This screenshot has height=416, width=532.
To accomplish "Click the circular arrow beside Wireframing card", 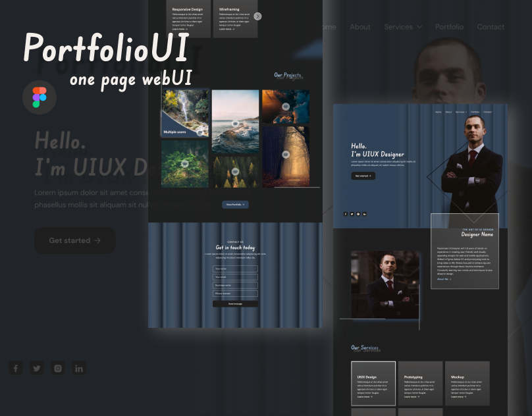I will 257,16.
